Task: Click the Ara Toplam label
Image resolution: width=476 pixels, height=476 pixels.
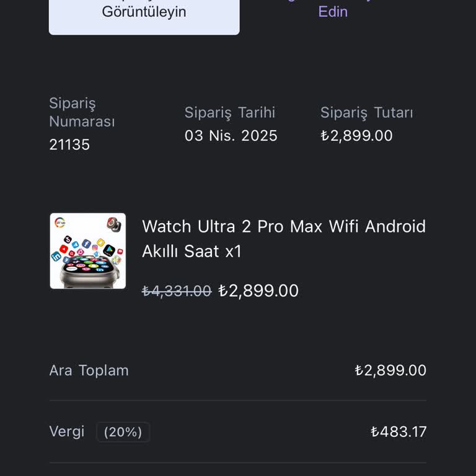Action: [x=89, y=371]
